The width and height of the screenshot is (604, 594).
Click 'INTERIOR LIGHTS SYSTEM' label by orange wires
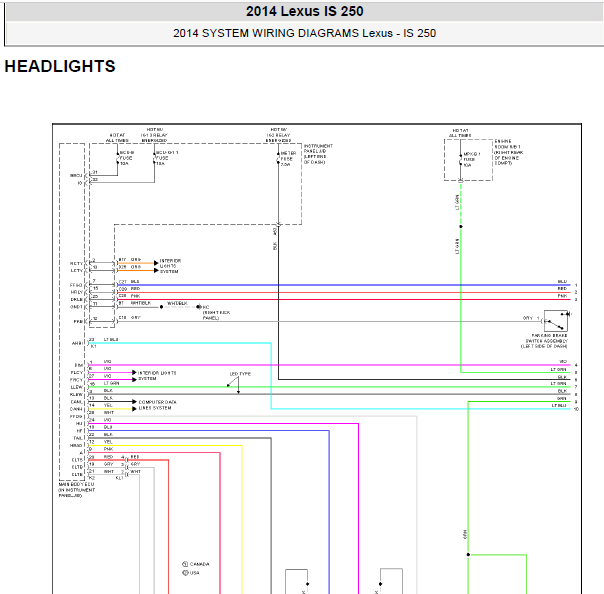click(170, 266)
